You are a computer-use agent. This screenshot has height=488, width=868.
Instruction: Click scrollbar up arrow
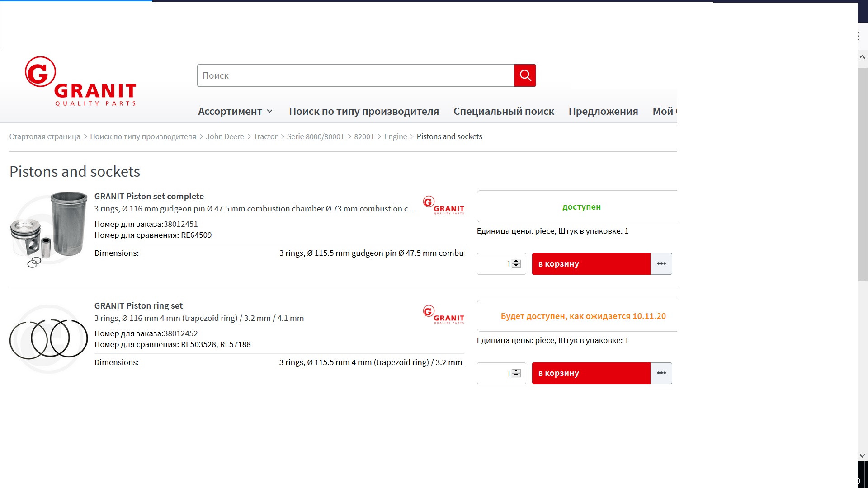tap(862, 57)
